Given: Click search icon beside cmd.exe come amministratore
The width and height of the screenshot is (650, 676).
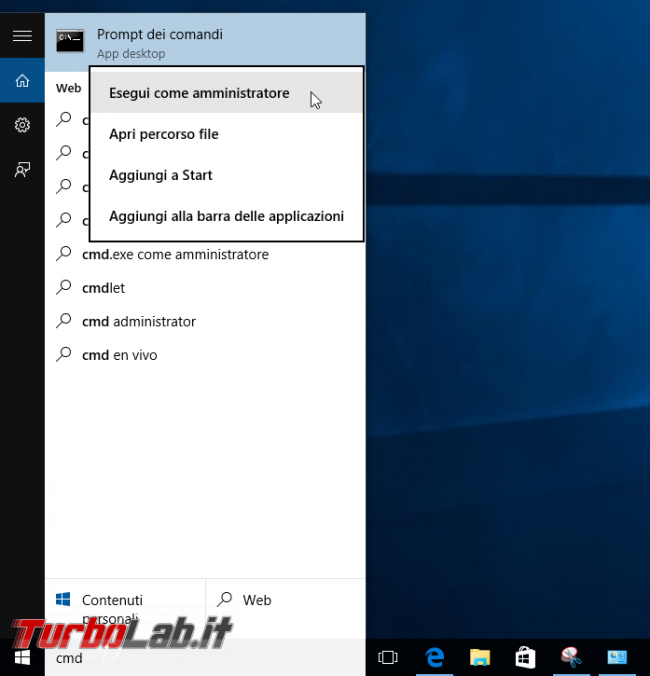Looking at the screenshot, I should (x=64, y=254).
